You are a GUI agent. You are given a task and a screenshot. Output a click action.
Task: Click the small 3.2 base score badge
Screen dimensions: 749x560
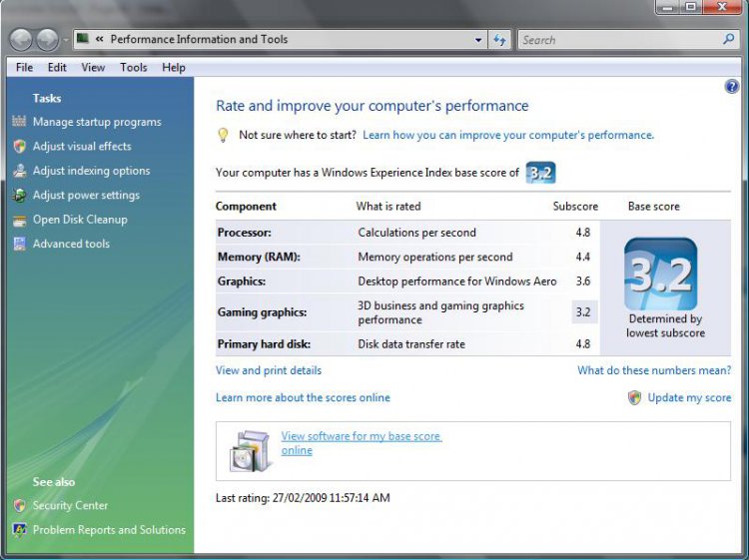540,173
